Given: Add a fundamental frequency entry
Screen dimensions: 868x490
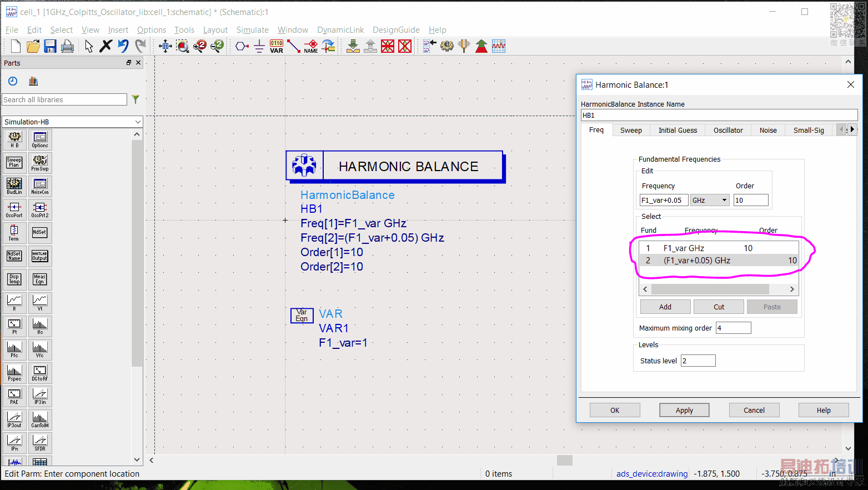Looking at the screenshot, I should (665, 307).
